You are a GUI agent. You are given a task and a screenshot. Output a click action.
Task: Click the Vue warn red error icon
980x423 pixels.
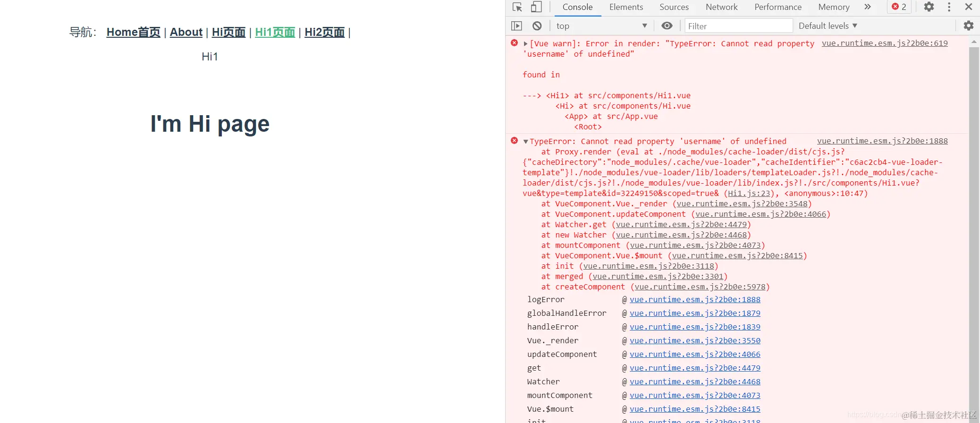(515, 43)
